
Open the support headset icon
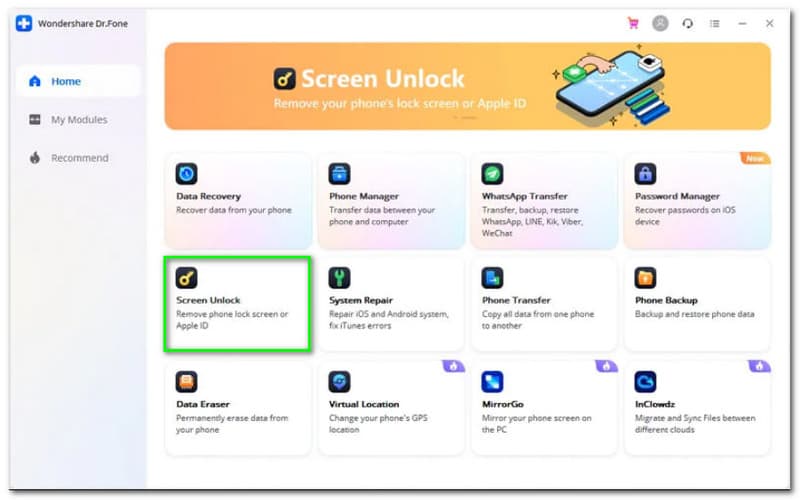pos(688,23)
